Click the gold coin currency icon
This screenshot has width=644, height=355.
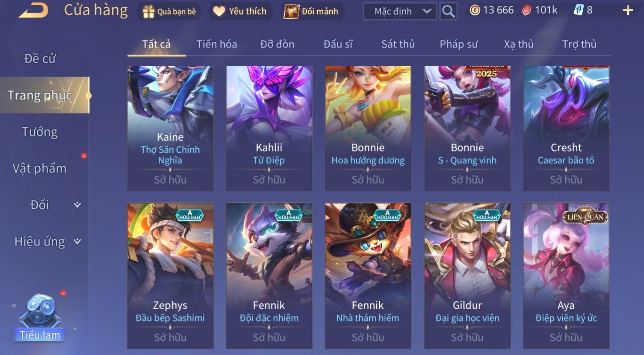click(x=475, y=10)
